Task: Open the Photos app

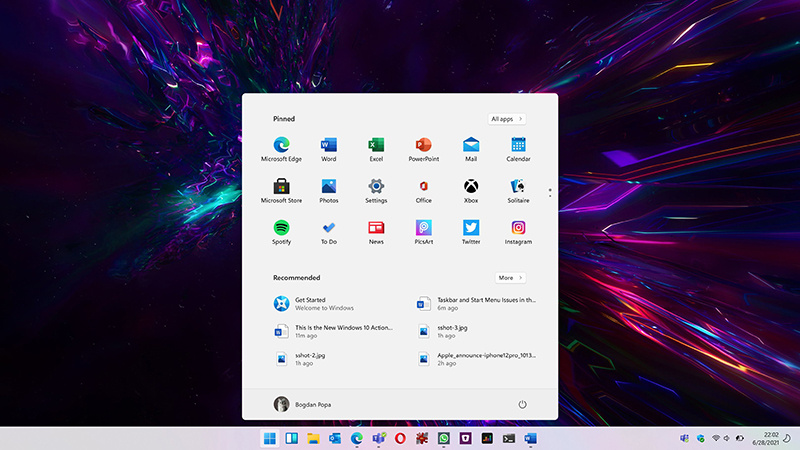Action: tap(329, 191)
